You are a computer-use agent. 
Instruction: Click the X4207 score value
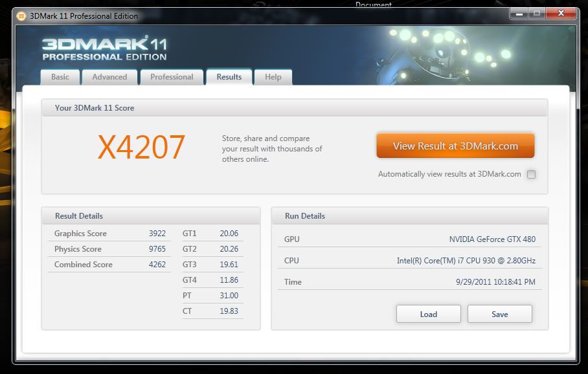(141, 148)
